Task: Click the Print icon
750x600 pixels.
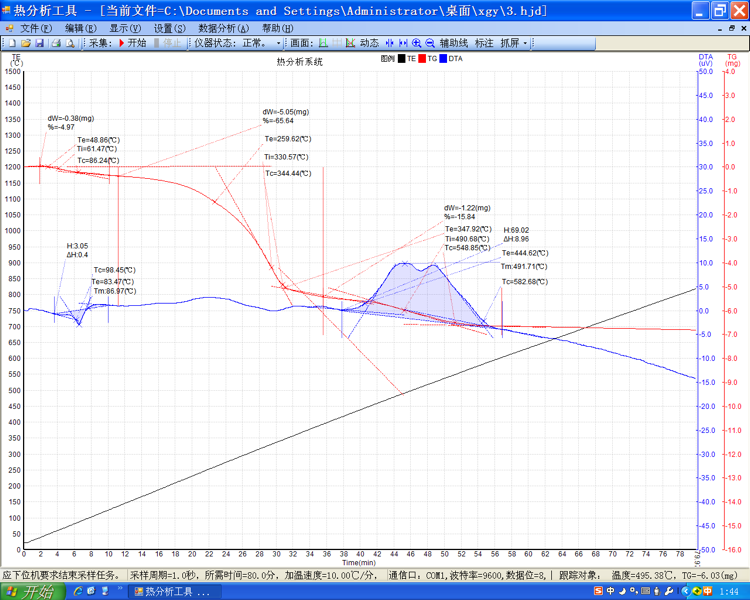Action: (56, 43)
